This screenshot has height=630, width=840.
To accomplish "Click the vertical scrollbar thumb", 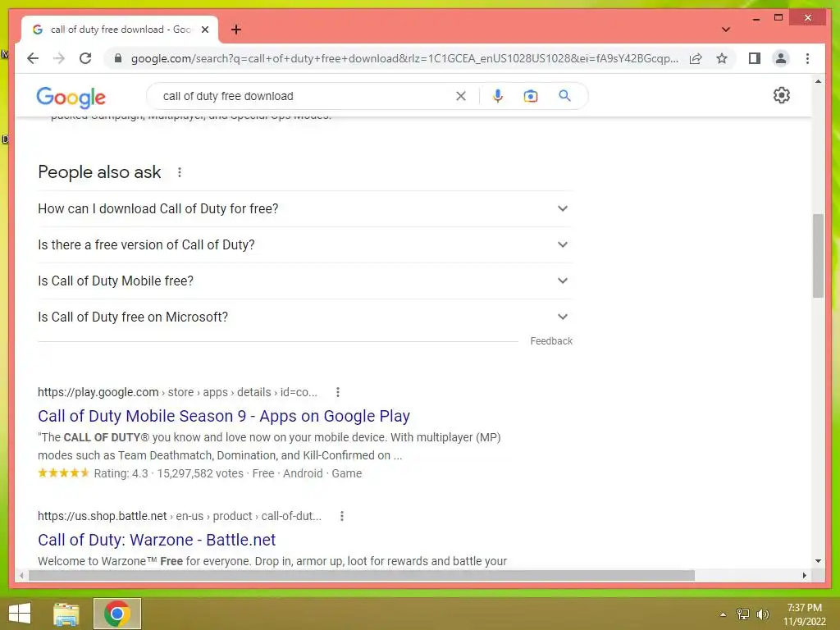I will pyautogui.click(x=818, y=256).
